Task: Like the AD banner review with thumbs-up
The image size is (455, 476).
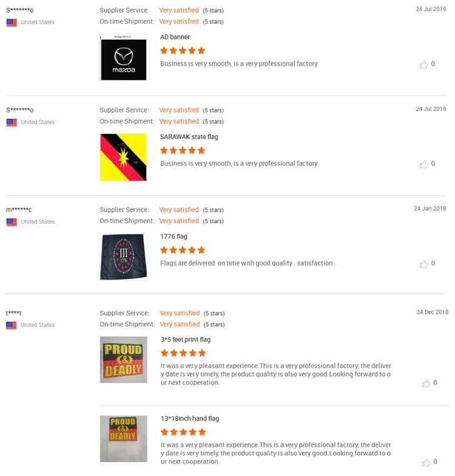Action: 423,64
